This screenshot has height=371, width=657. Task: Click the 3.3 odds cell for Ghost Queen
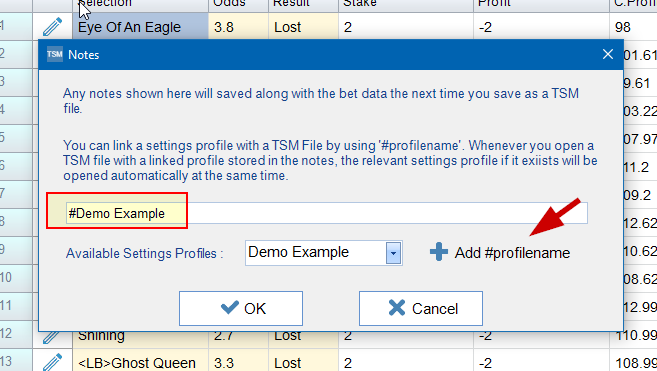238,362
